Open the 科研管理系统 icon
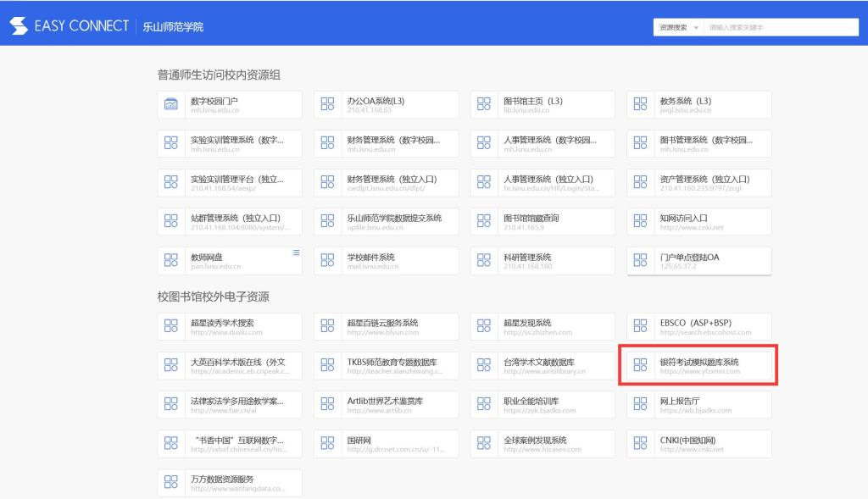This screenshot has width=868, height=499. [x=484, y=260]
